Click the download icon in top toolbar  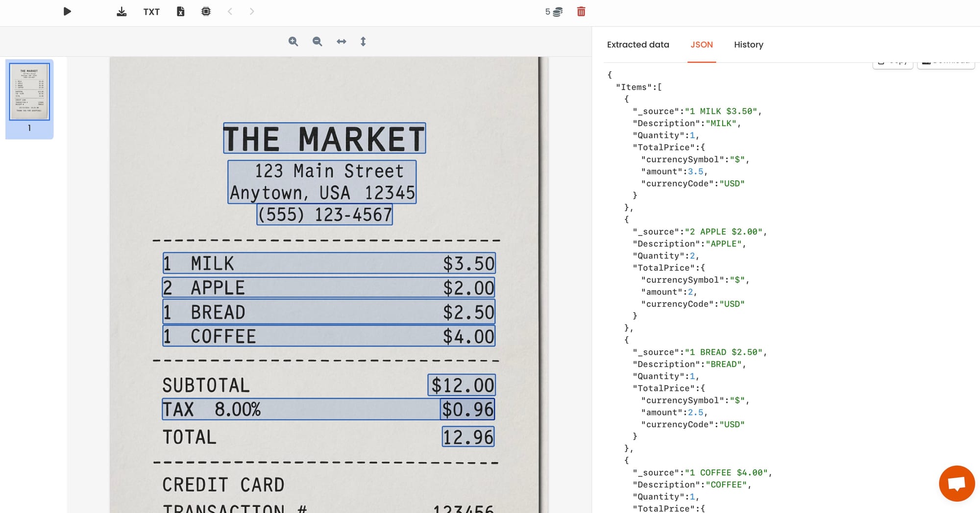pyautogui.click(x=122, y=12)
